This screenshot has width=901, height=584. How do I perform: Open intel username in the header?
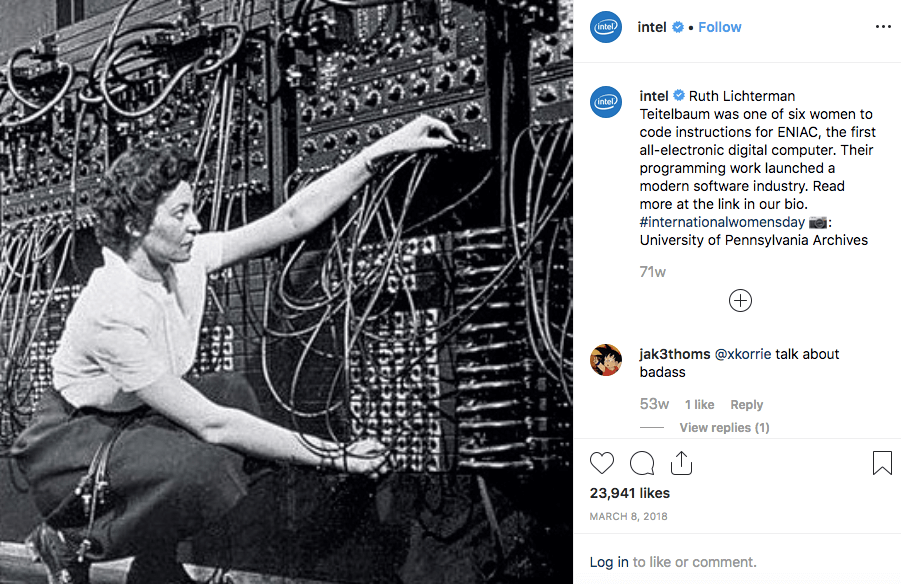click(x=652, y=27)
